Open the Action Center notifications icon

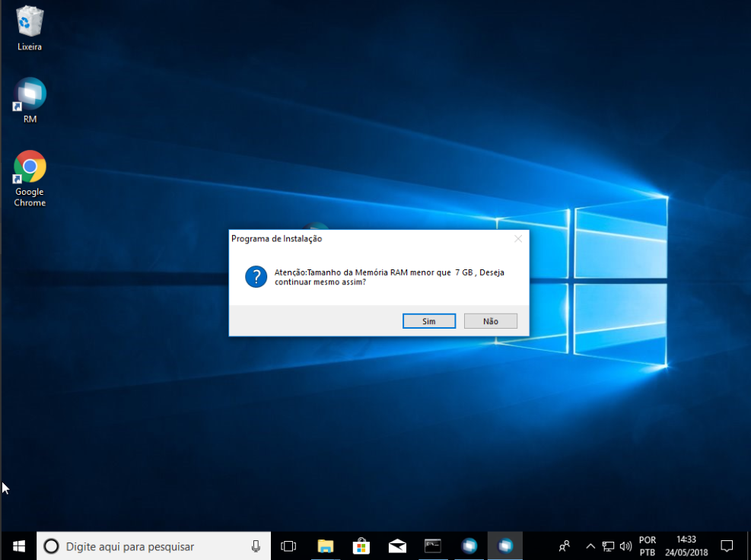coord(727,546)
